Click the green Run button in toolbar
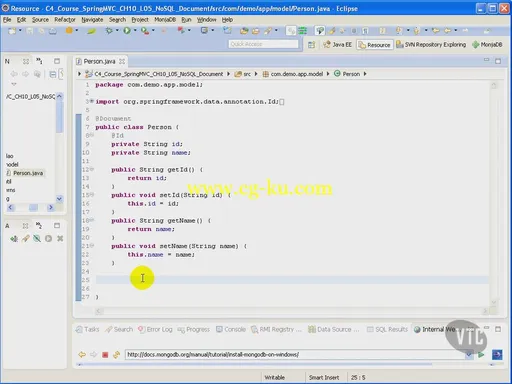The image size is (512, 384). click(x=127, y=31)
